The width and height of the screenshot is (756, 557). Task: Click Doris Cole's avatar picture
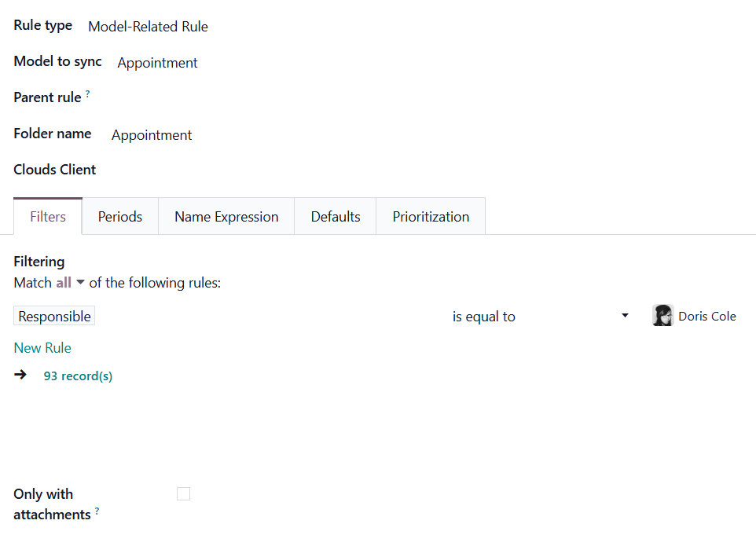tap(662, 316)
